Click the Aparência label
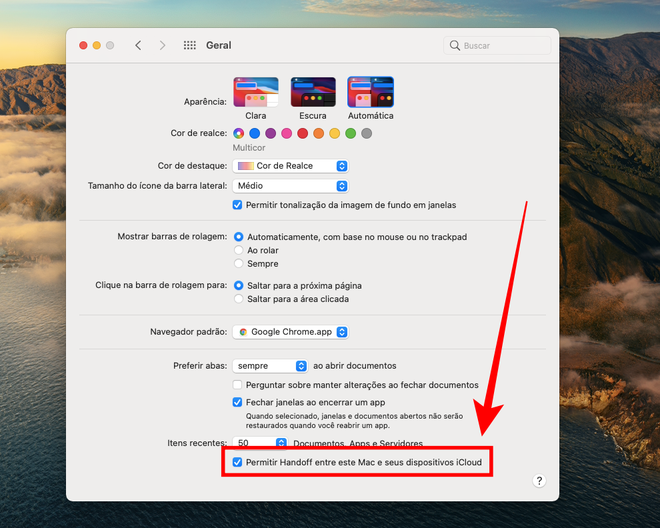Screen dimensions: 660x528 [205, 102]
